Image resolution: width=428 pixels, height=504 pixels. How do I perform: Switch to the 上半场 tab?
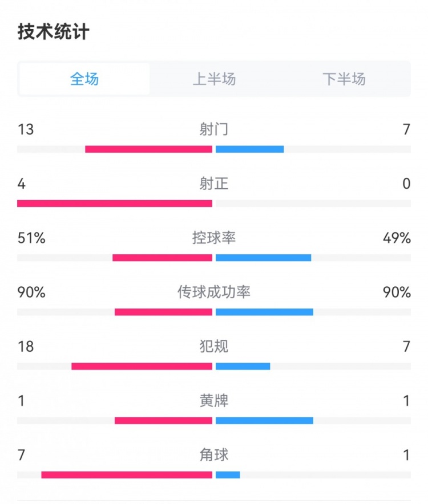coord(214,79)
